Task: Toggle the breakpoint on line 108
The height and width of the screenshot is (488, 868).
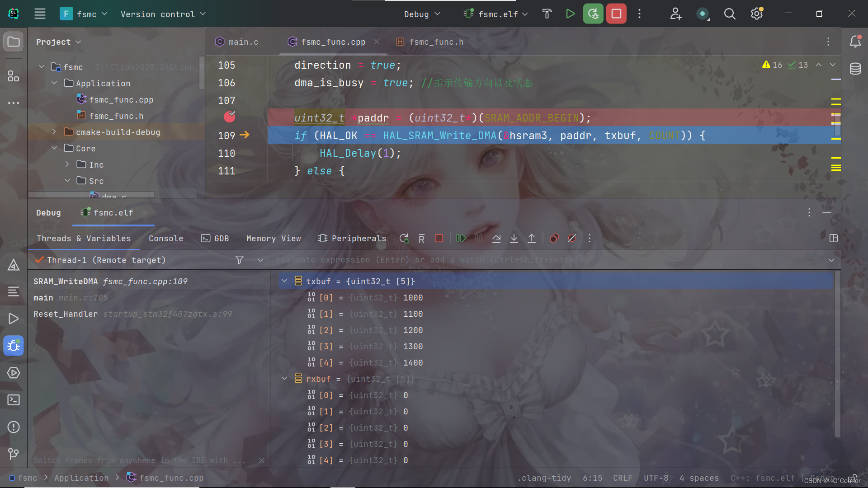Action: [x=229, y=117]
